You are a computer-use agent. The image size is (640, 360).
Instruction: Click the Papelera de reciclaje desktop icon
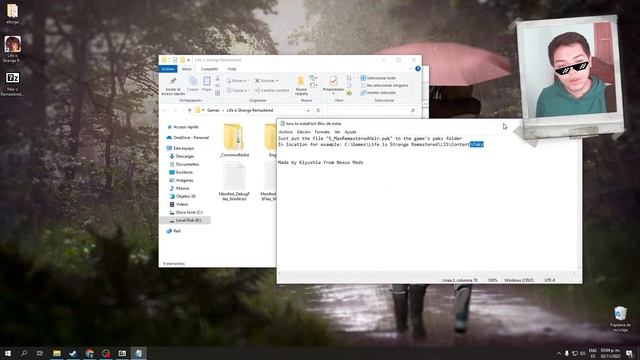coord(620,319)
